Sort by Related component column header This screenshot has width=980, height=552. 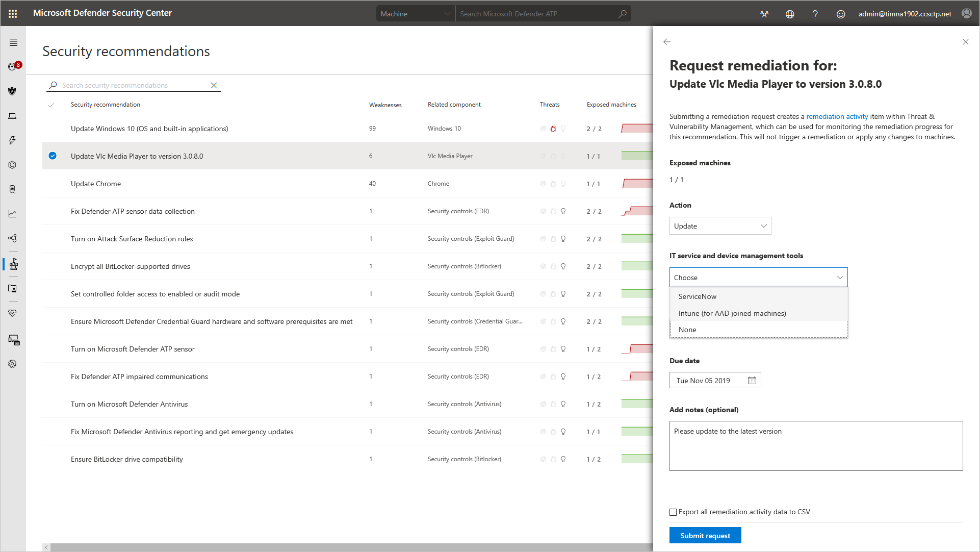[x=454, y=105]
